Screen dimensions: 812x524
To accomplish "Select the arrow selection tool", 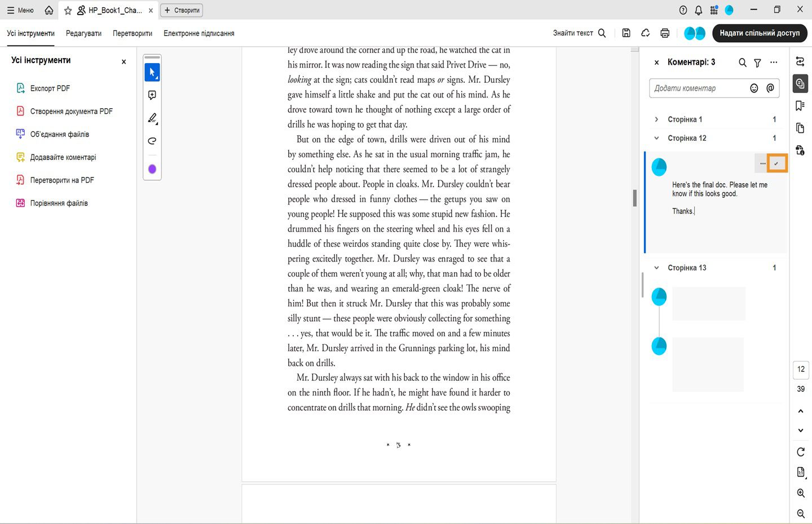I will [152, 72].
